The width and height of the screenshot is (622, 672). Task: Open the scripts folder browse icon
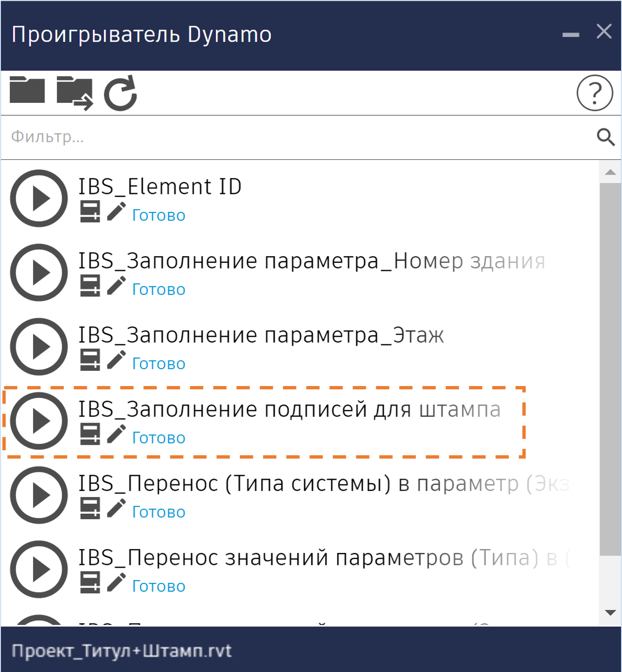click(27, 90)
